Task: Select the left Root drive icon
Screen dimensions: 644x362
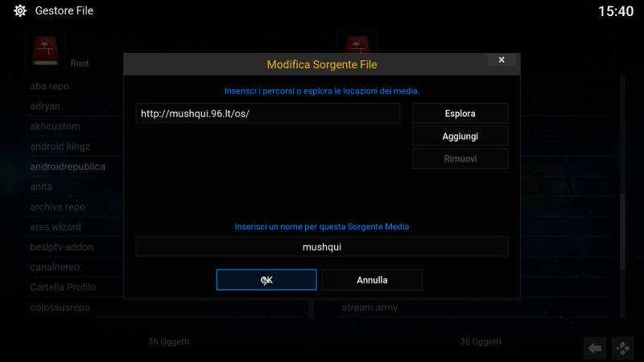Action: [46, 51]
